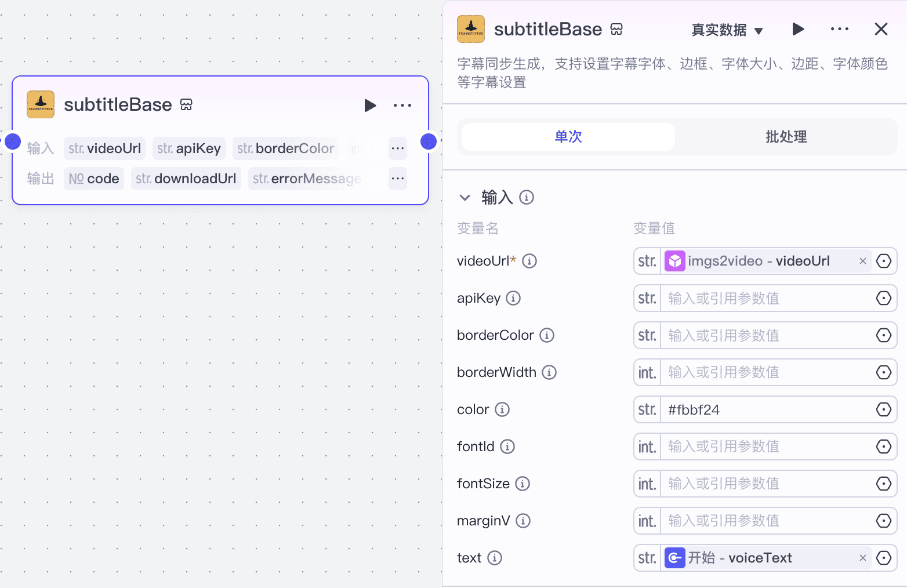Click the info icon beside the 输入 heading
Screen dimensions: 907x588
[x=527, y=197]
